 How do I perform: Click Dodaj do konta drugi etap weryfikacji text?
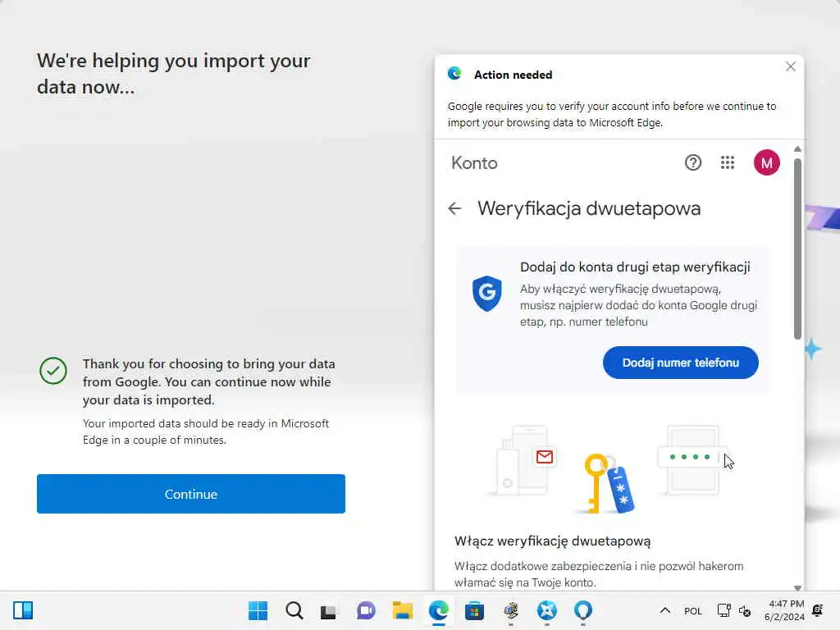[635, 267]
